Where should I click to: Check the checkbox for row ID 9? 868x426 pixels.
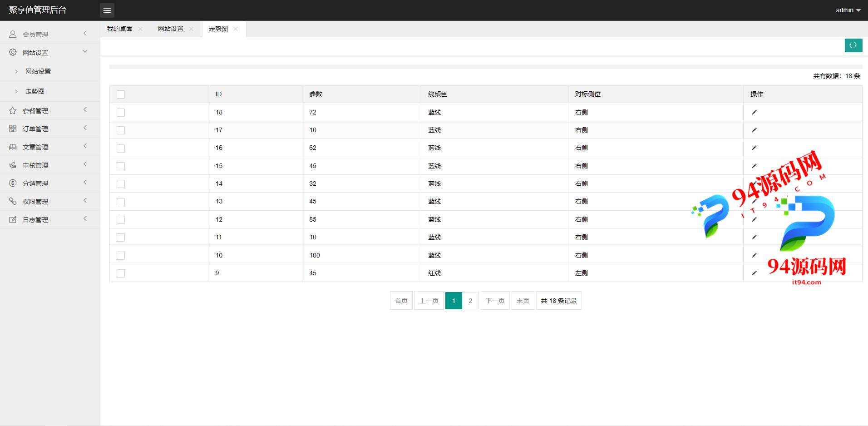(121, 273)
